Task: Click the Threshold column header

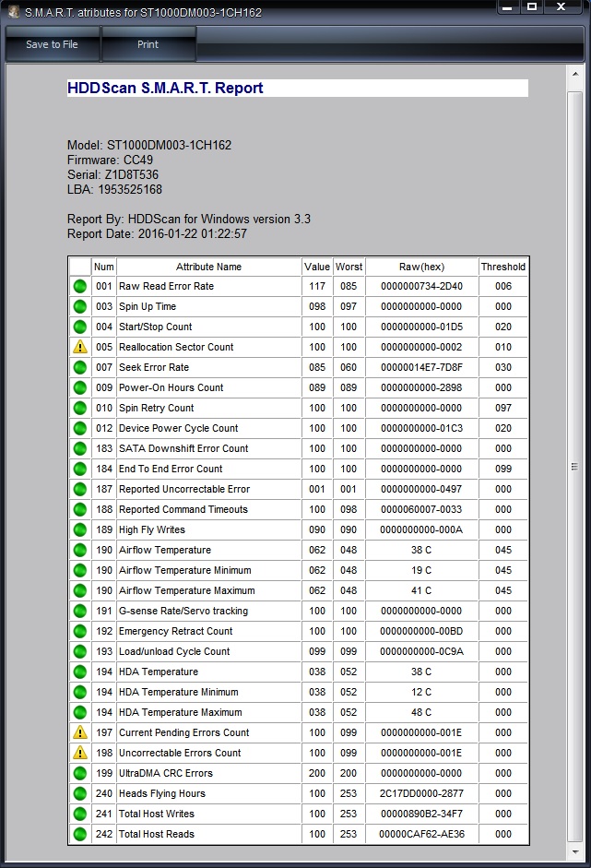Action: tap(503, 267)
